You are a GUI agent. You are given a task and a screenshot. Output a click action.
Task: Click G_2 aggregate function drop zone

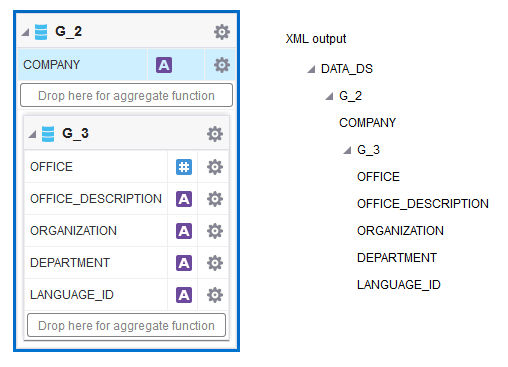coord(126,95)
